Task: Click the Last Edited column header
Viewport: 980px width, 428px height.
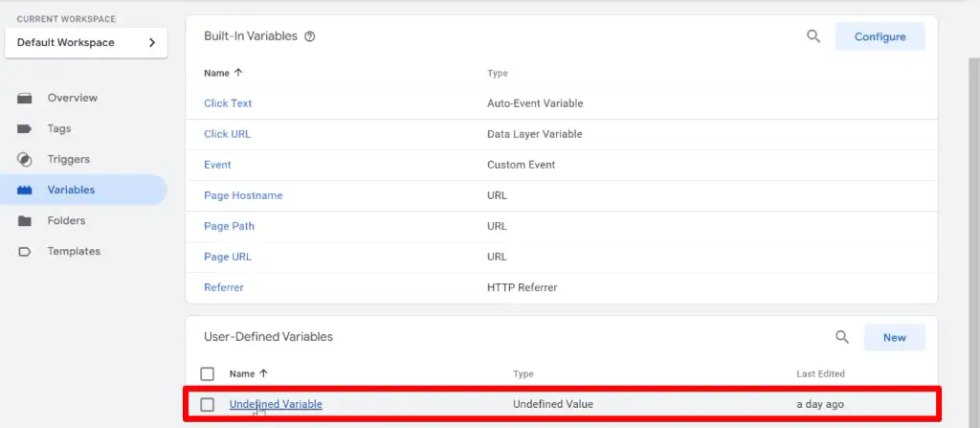Action: pos(820,373)
